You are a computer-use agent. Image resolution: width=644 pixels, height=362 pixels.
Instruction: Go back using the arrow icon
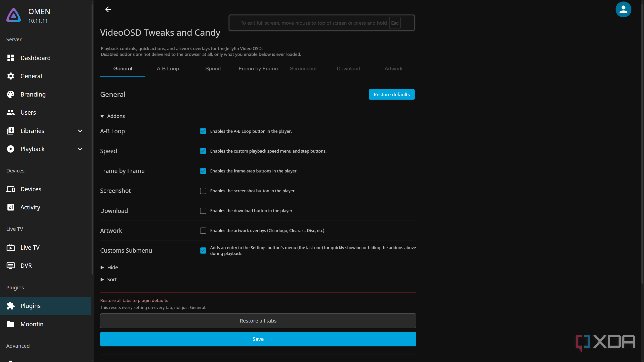108,10
